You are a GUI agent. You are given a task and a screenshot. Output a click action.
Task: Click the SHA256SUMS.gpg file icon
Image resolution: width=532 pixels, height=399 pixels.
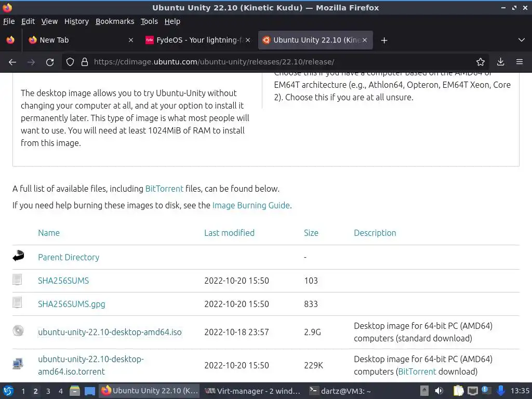17,302
